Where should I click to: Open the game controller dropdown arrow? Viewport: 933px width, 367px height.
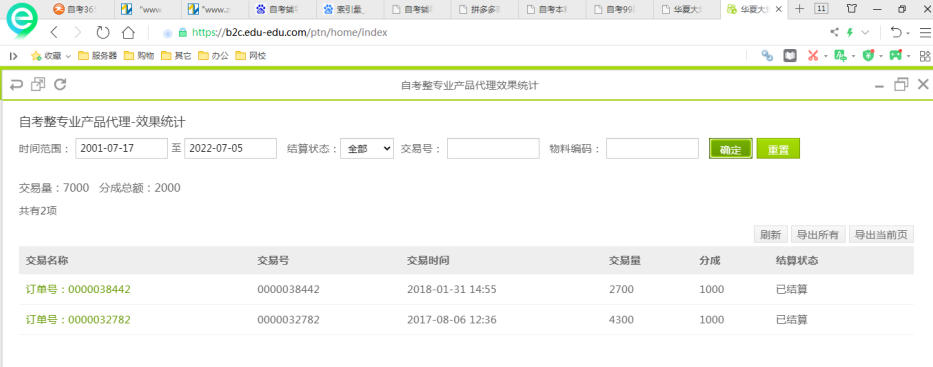(909, 57)
